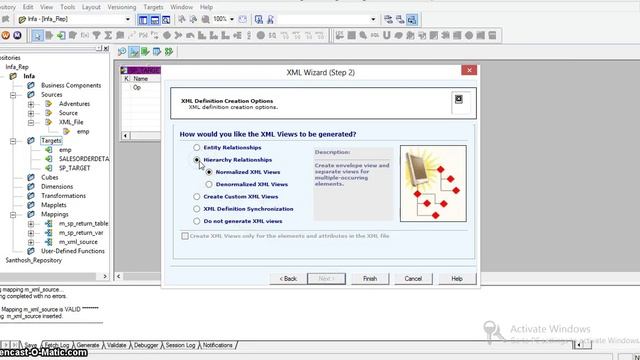Click the small icon in the wizard header

[459, 99]
